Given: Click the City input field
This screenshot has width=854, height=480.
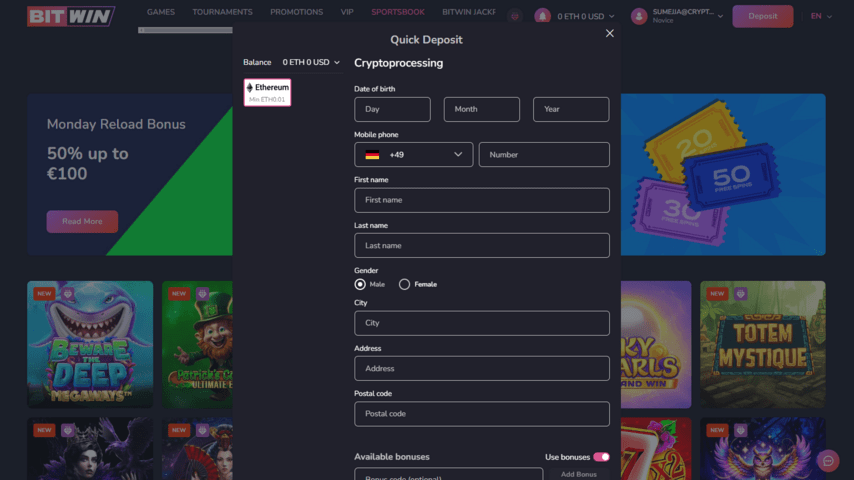Looking at the screenshot, I should click(x=481, y=323).
